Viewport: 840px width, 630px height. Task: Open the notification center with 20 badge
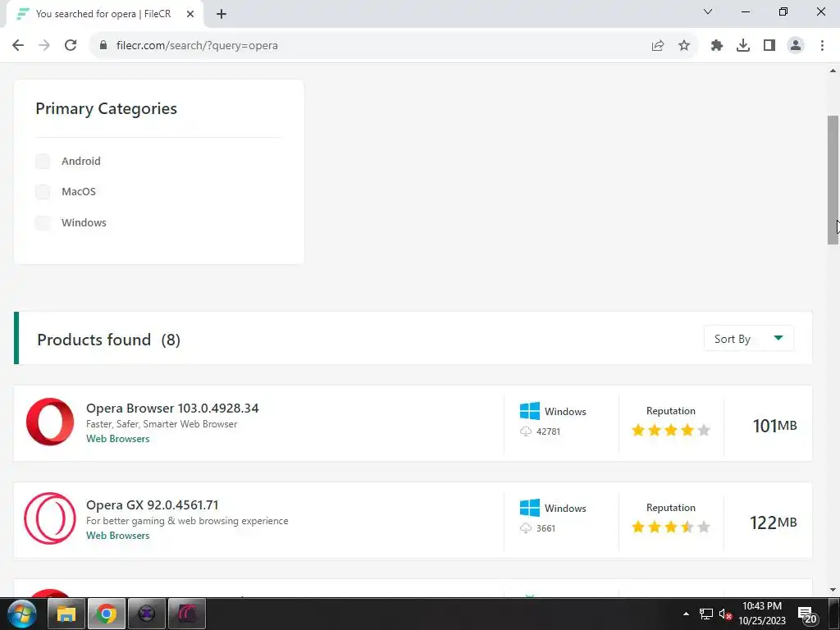[807, 614]
